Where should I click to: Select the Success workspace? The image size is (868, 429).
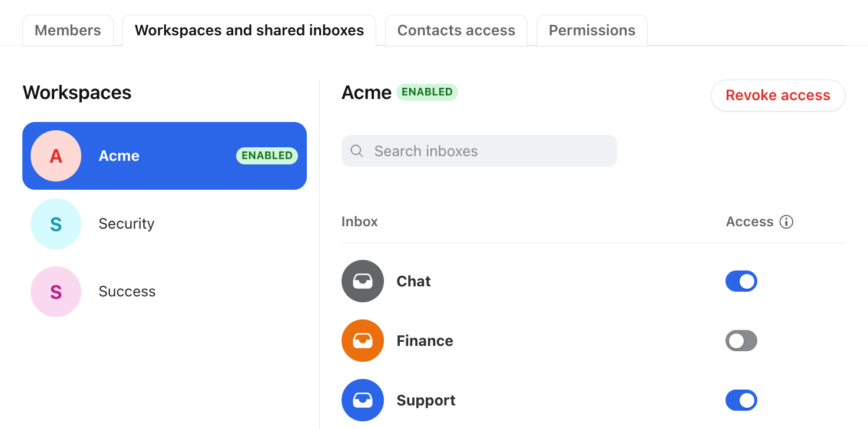pyautogui.click(x=164, y=292)
